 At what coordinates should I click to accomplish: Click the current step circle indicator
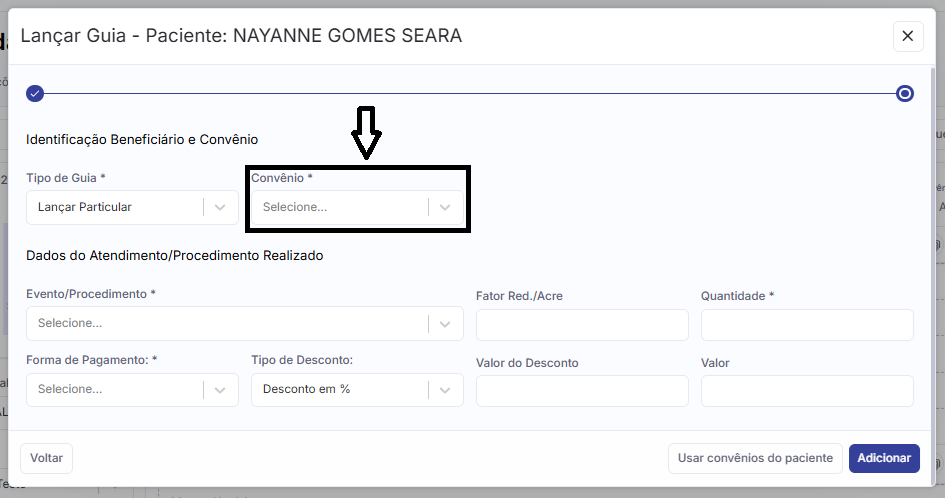(x=905, y=93)
